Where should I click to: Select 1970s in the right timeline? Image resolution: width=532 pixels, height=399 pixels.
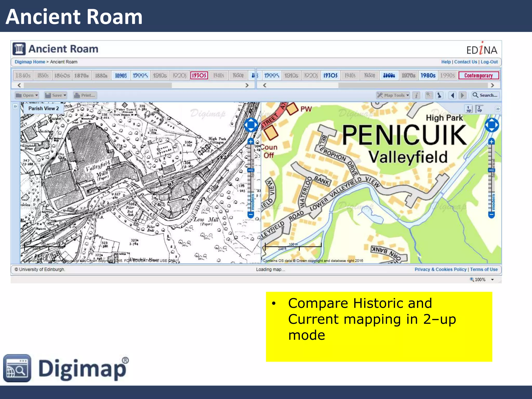[409, 76]
